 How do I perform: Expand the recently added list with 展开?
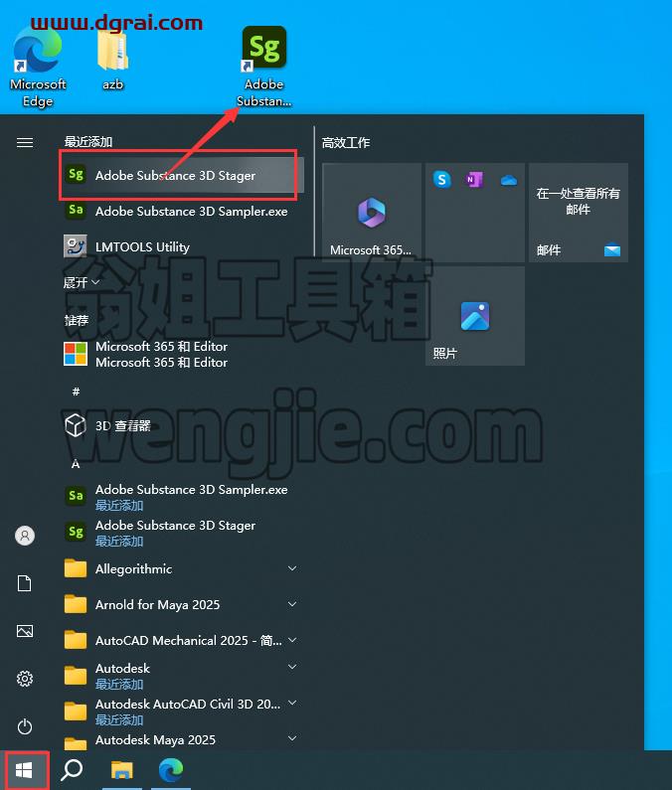coord(82,282)
